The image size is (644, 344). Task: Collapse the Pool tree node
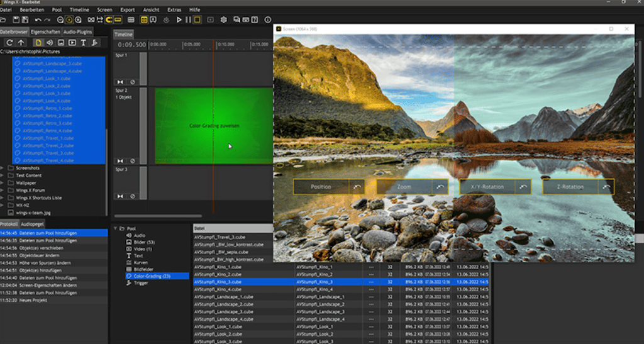114,228
